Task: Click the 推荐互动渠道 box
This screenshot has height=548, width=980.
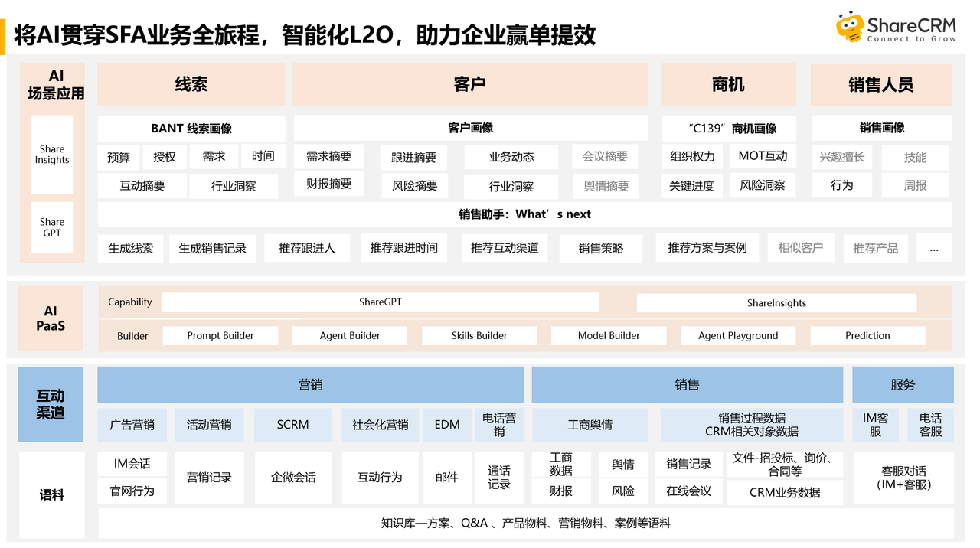Action: pyautogui.click(x=505, y=248)
